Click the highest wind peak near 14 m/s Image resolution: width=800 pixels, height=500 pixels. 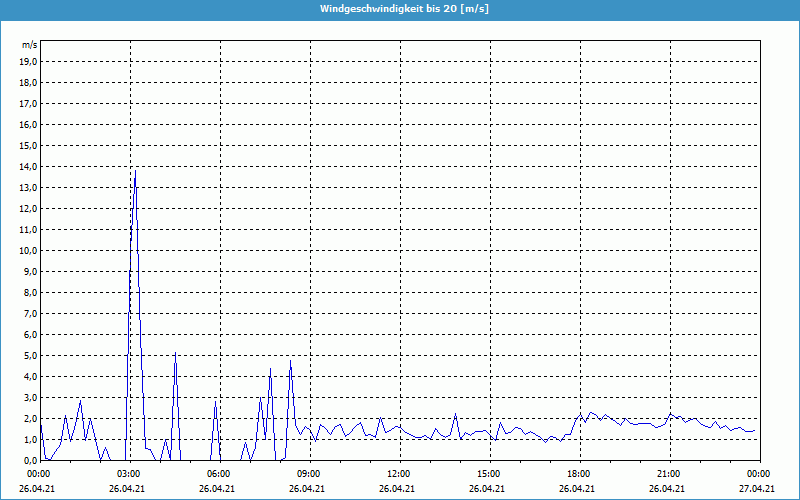(x=135, y=172)
